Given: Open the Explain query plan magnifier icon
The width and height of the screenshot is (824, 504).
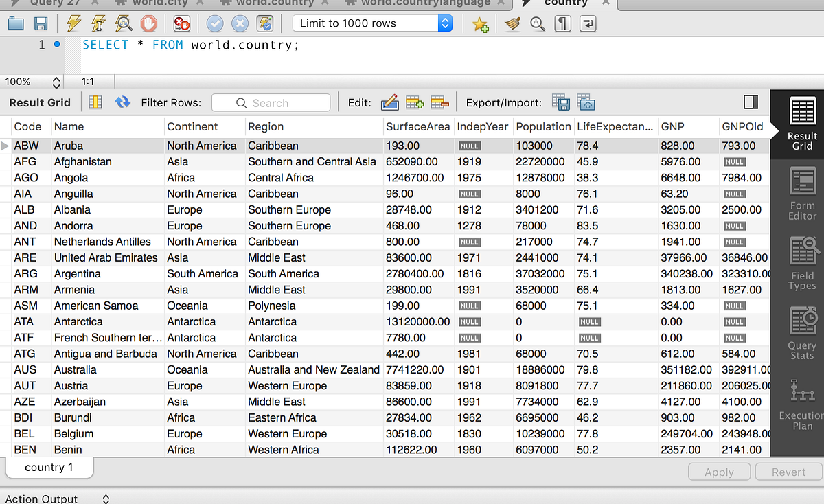Looking at the screenshot, I should (124, 23).
